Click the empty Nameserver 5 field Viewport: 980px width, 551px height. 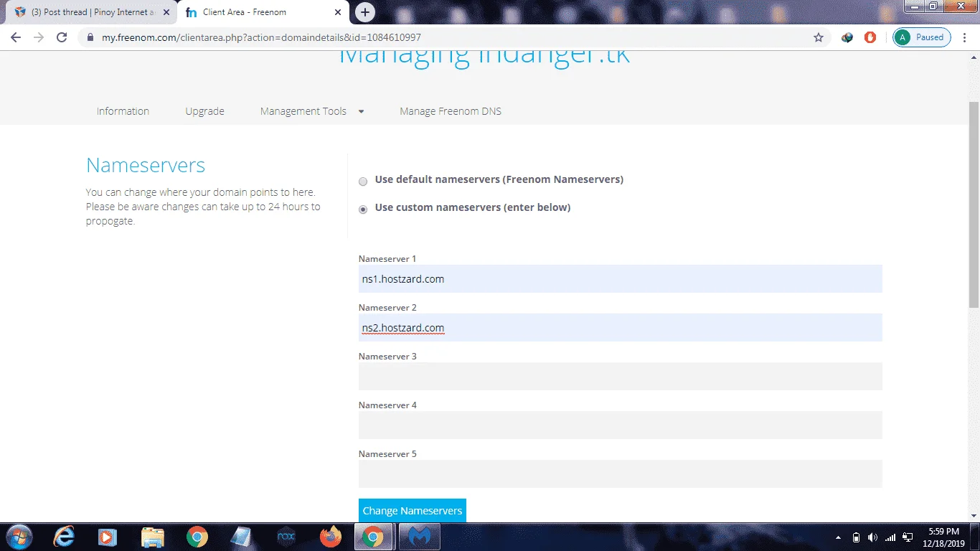tap(620, 474)
